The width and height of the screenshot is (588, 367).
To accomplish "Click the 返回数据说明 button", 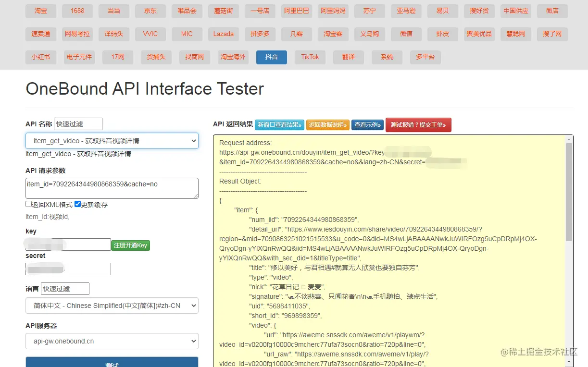I will pos(328,125).
